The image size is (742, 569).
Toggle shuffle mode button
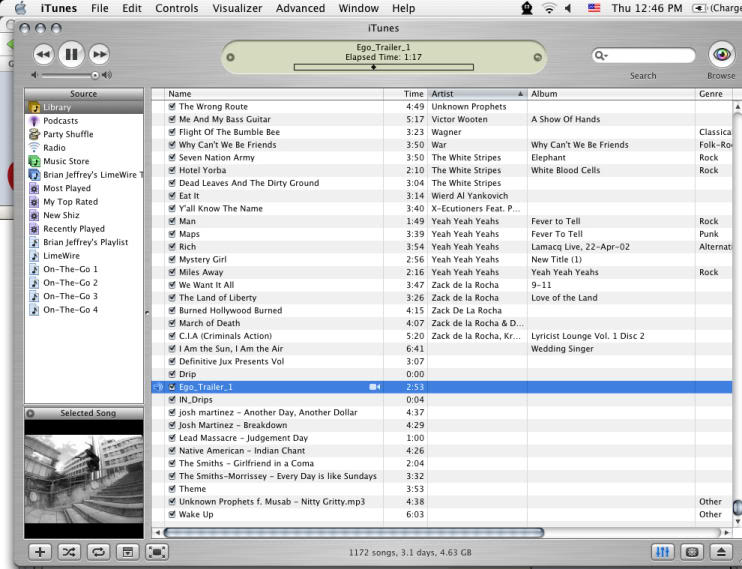click(x=69, y=552)
